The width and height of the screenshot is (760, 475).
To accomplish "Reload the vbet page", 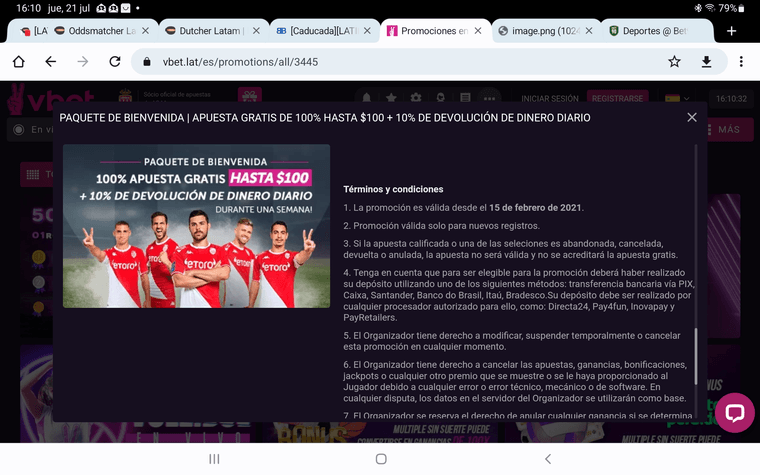I will (115, 62).
